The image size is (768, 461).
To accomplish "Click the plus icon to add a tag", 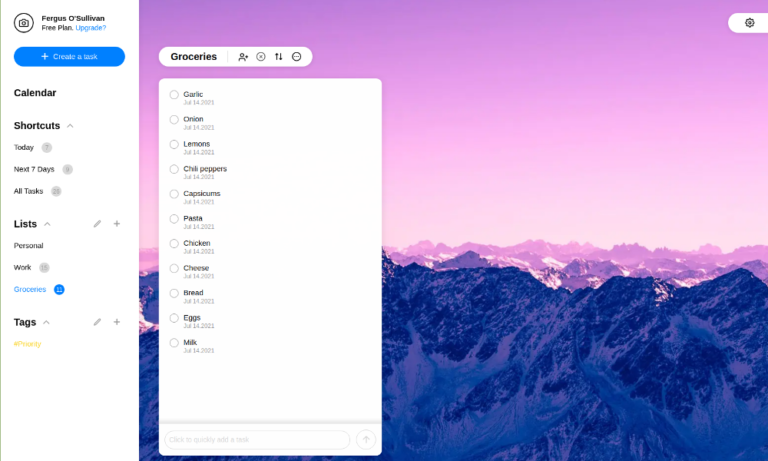I will pos(117,322).
